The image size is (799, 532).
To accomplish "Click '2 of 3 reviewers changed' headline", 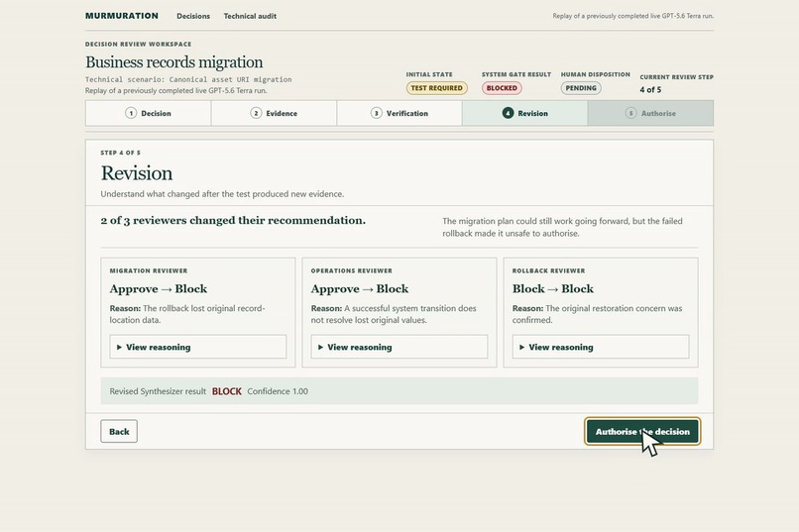I will (x=233, y=221).
